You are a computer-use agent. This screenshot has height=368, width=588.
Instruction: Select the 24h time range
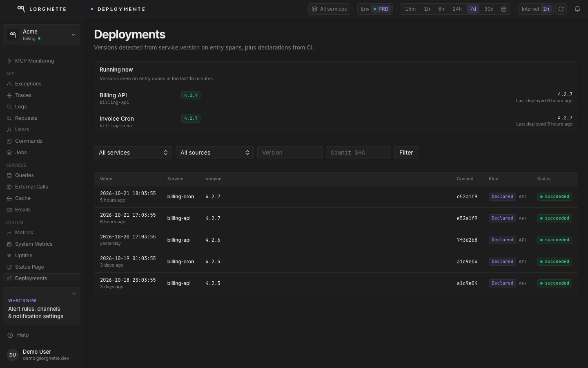pos(457,9)
